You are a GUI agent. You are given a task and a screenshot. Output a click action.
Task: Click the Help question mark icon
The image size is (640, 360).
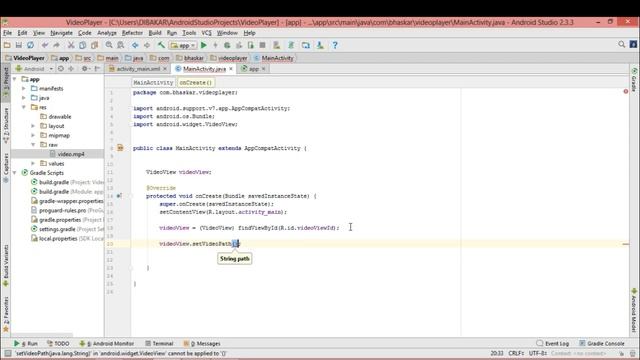point(335,45)
